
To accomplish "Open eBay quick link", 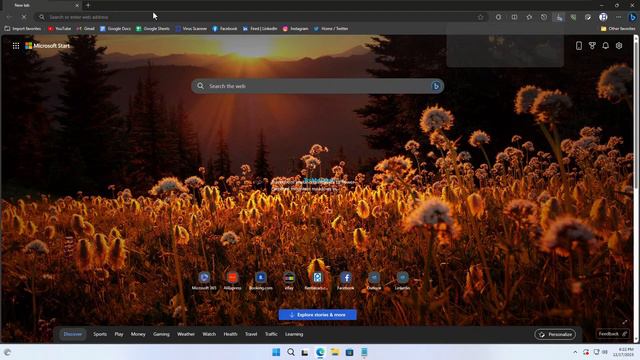I will (289, 281).
